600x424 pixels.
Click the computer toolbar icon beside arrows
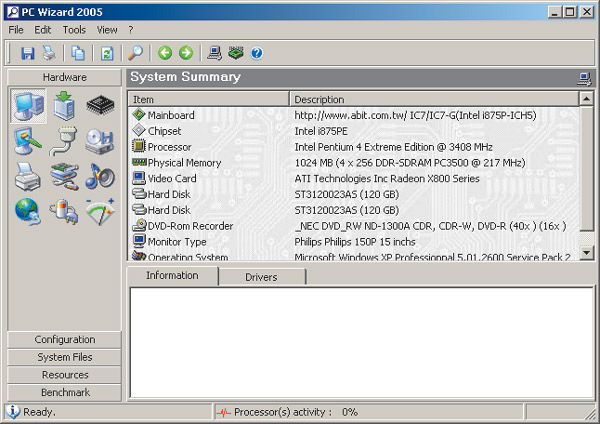214,53
